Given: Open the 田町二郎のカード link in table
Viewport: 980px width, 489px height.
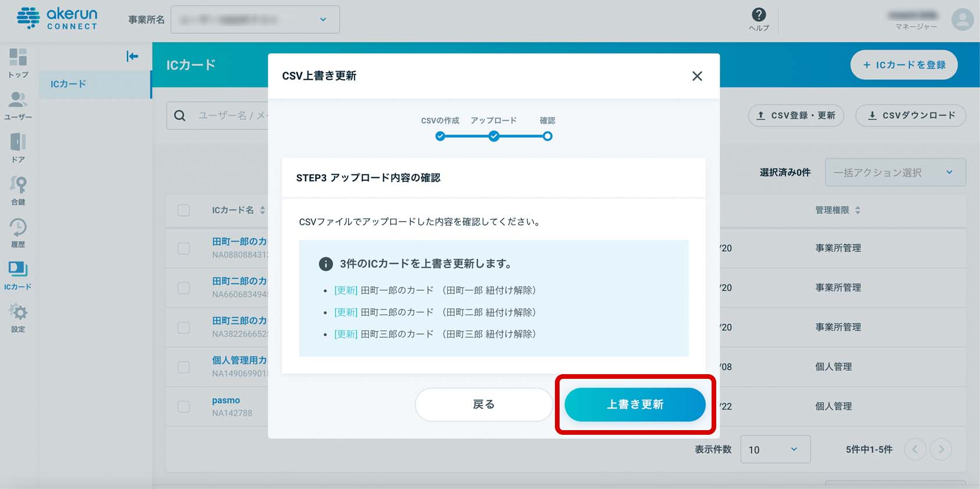Looking at the screenshot, I should coord(239,281).
